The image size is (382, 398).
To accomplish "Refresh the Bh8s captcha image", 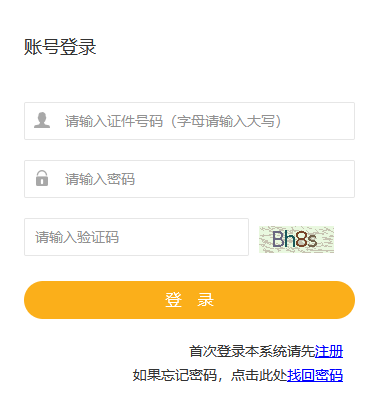I will click(296, 239).
